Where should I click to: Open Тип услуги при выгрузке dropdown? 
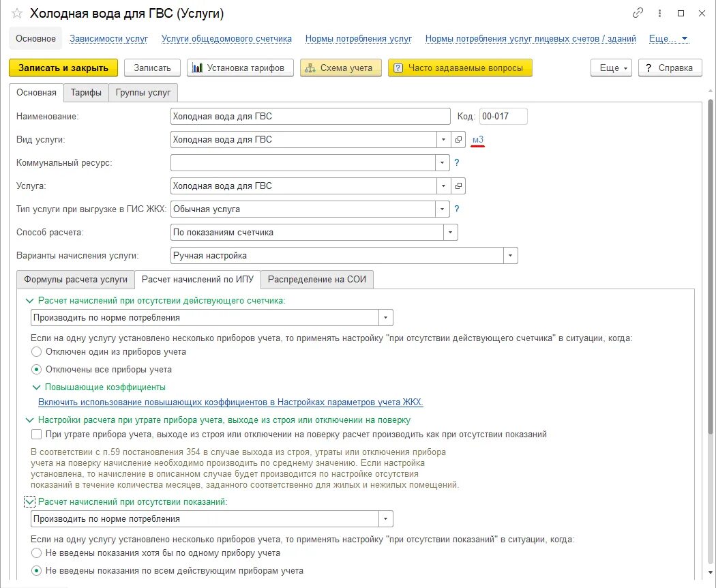pyautogui.click(x=442, y=209)
